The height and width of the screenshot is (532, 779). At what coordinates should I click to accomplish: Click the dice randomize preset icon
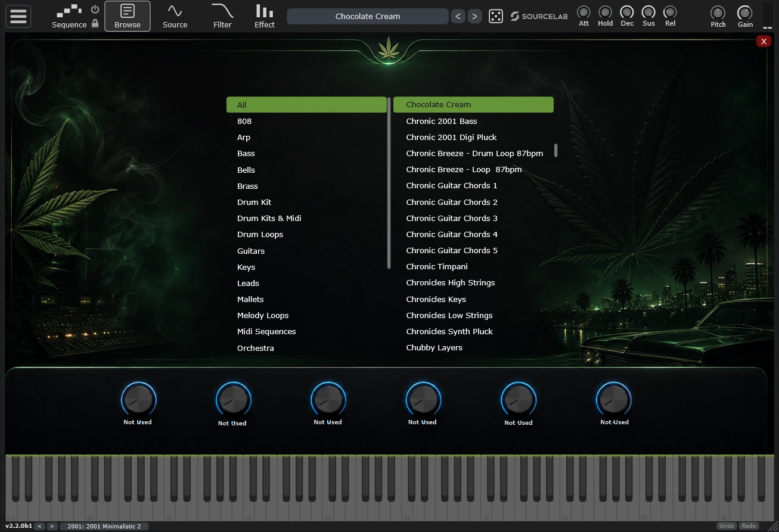(x=496, y=16)
